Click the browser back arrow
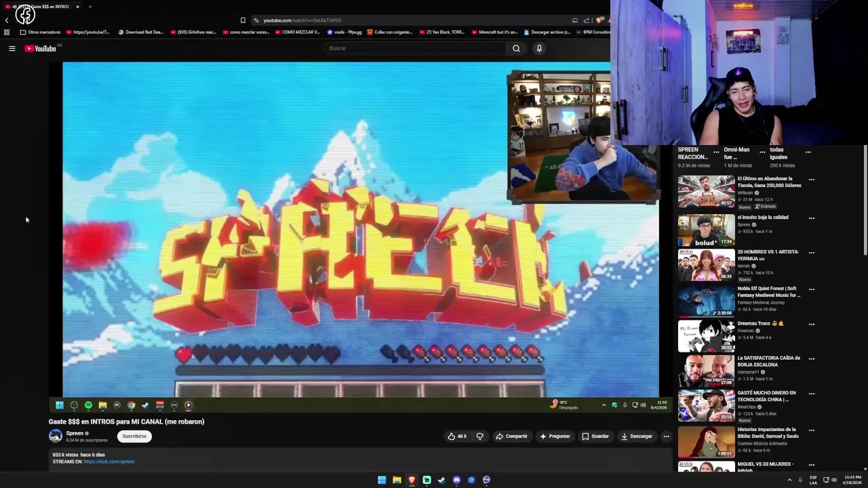 [7, 20]
